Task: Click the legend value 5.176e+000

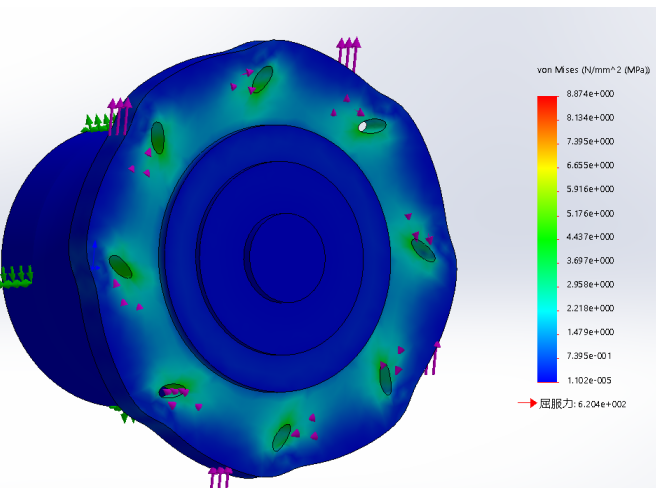Action: point(590,213)
